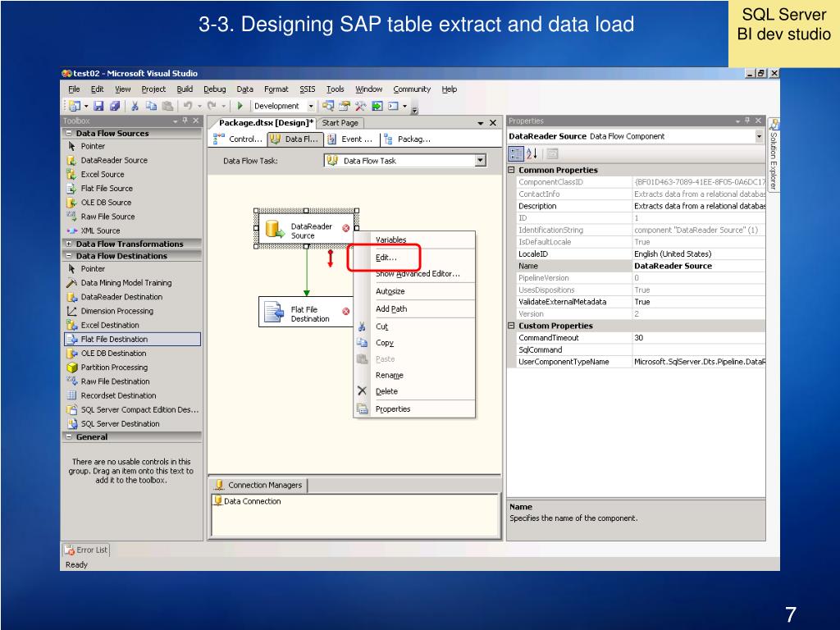Viewport: 840px width, 630px height.
Task: Open the Solution Explorer toolbar icon
Action: point(328,106)
